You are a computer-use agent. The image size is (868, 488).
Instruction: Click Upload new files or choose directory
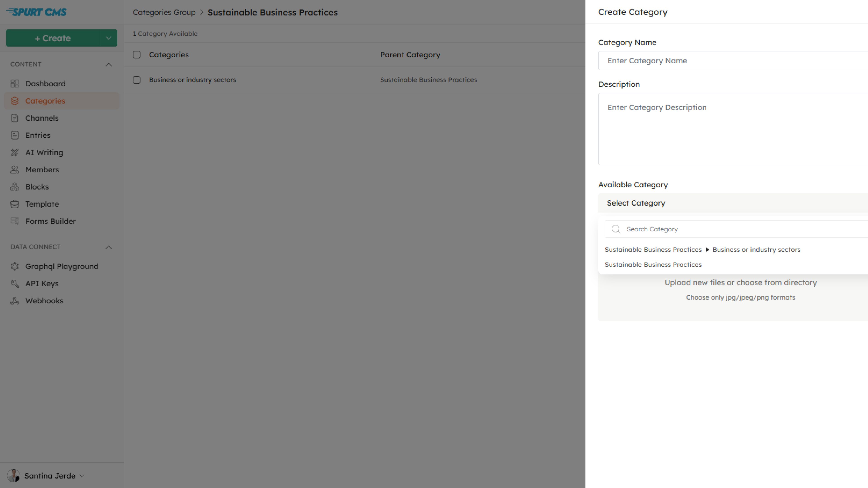[741, 282]
